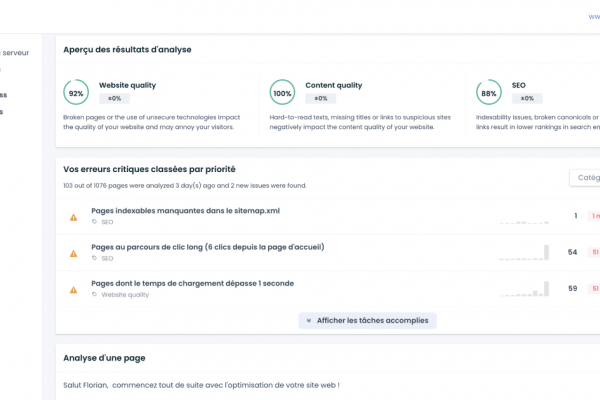Image resolution: width=600 pixels, height=400 pixels.
Task: Click the Content quality heading
Action: [x=334, y=85]
